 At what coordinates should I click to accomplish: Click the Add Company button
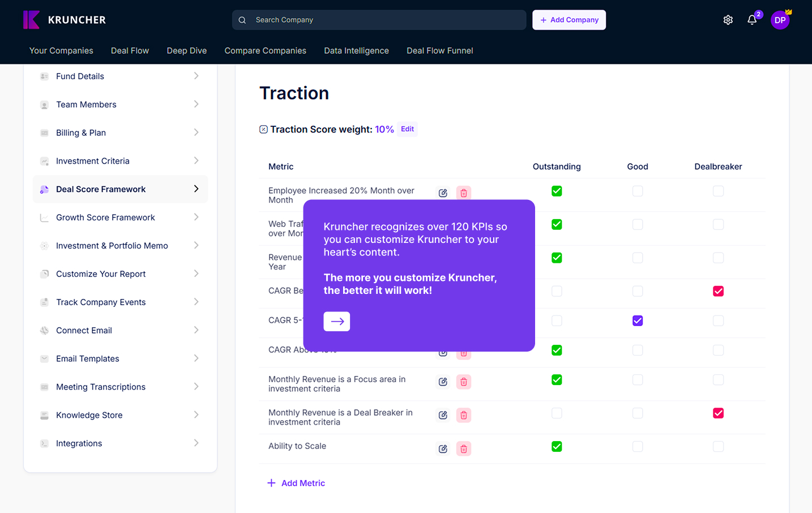[x=569, y=20]
